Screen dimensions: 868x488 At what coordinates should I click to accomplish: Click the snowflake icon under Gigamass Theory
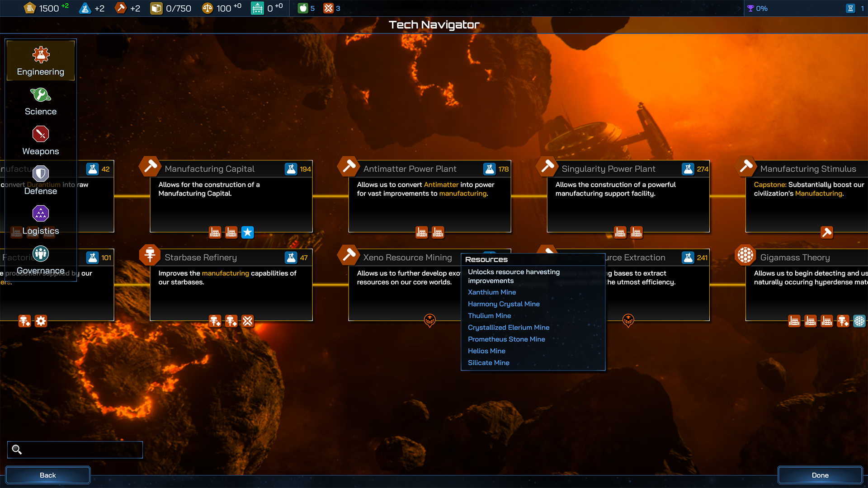coord(859,321)
